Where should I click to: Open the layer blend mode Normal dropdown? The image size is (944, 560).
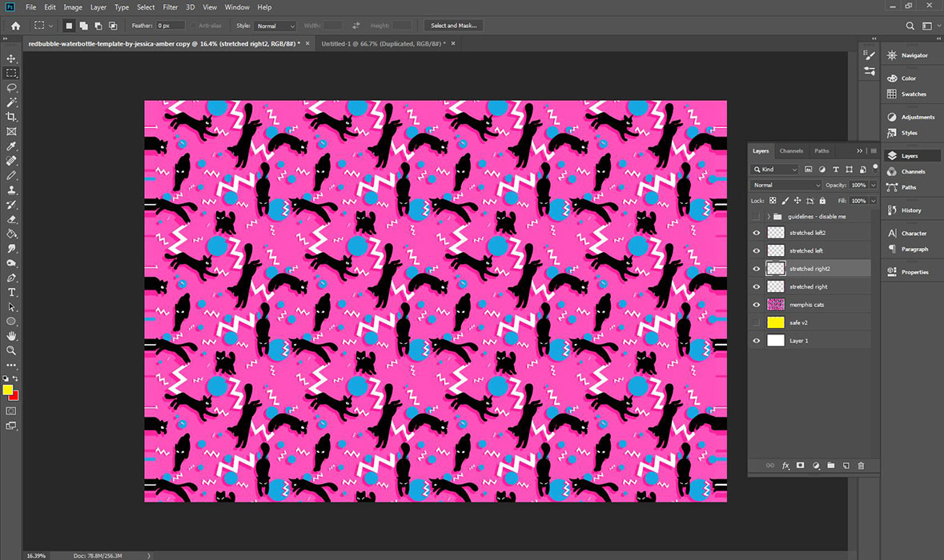786,186
